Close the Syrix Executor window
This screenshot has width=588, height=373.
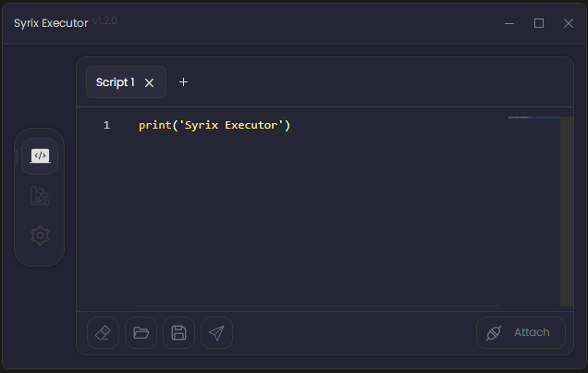(569, 23)
